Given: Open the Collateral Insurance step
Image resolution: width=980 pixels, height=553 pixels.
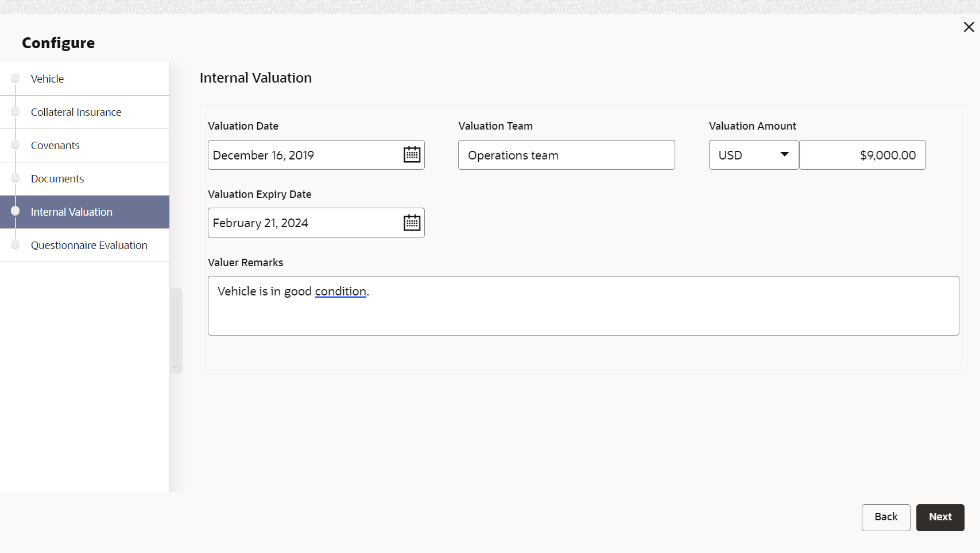Looking at the screenshot, I should 76,112.
